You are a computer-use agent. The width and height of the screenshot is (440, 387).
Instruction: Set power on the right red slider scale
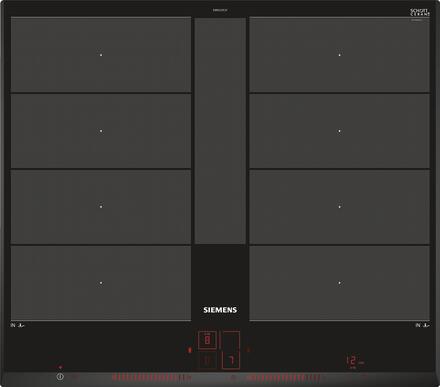pyautogui.click(x=283, y=378)
